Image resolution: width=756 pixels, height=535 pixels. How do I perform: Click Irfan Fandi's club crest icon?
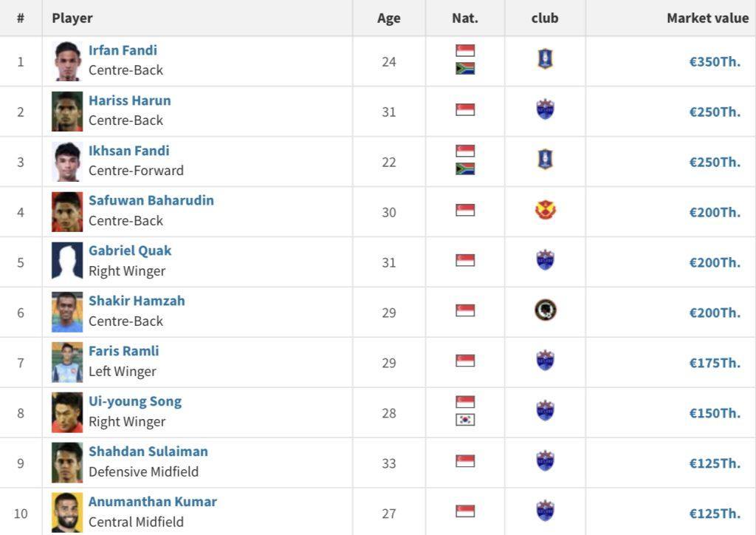[545, 59]
